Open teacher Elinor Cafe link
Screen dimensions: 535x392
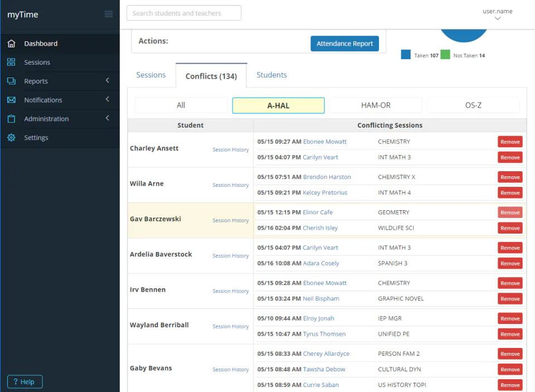point(318,212)
